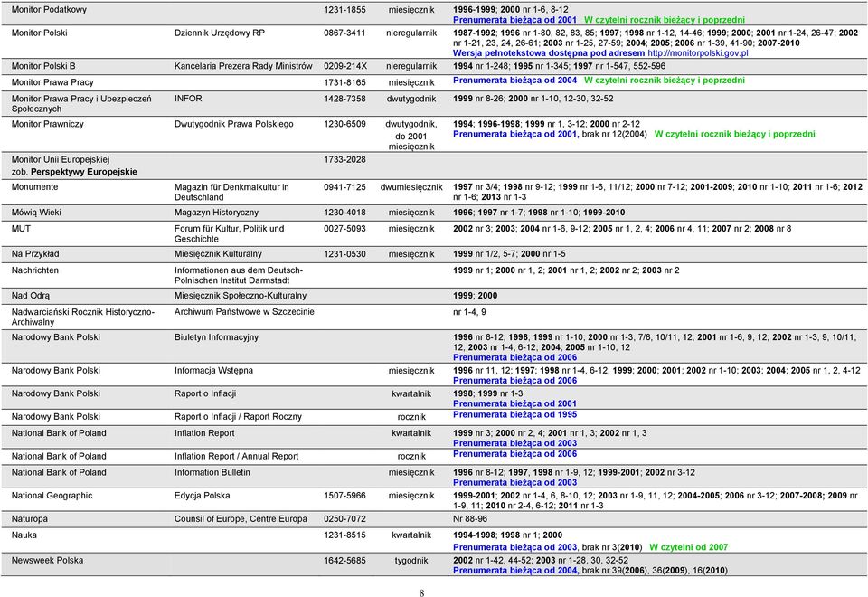Select the title "Newsweek Polska"

point(48,561)
